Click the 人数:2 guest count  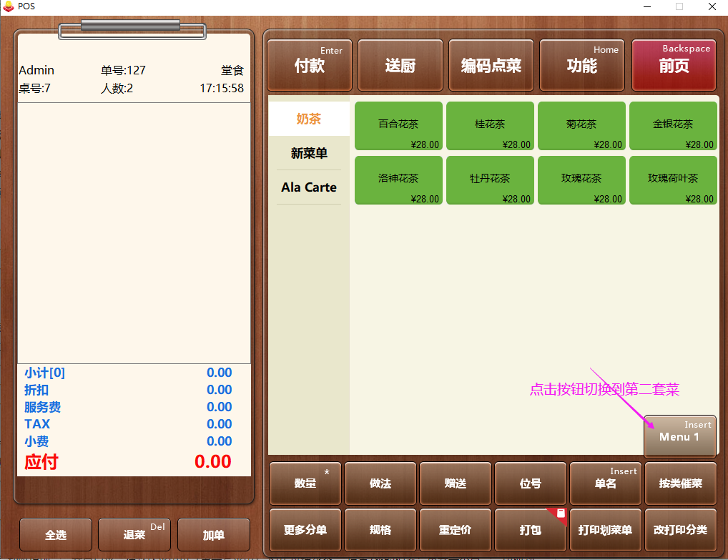point(117,88)
